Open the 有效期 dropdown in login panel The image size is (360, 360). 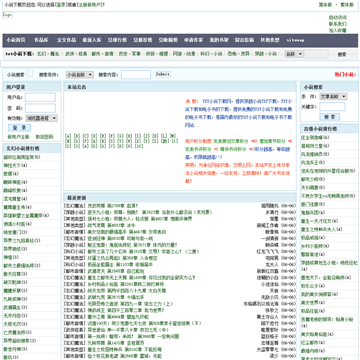41,118
